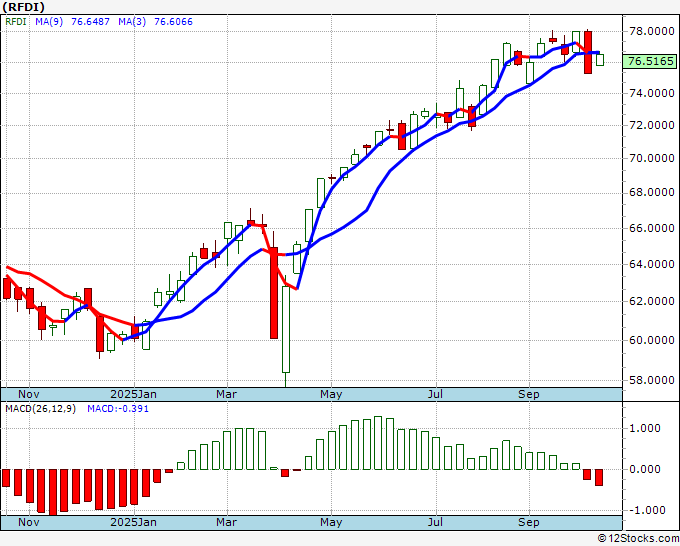Select 2025Jan on the MACD panel time axis

(x=134, y=522)
